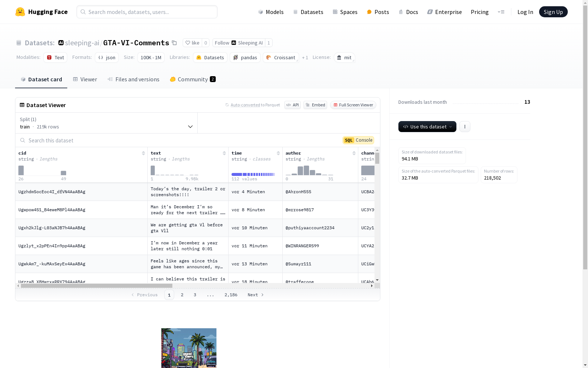Screen dimensions: 588x368
Task: Select the 100K - 1M size tag
Action: point(151,57)
